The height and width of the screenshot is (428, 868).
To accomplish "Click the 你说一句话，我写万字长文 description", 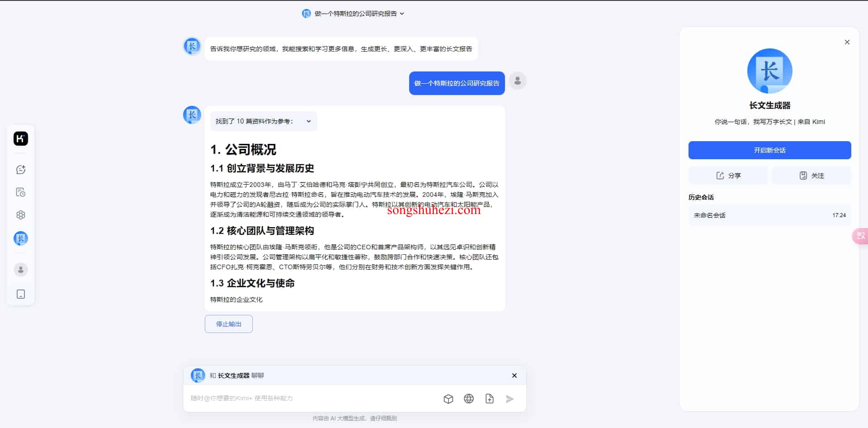I will pyautogui.click(x=769, y=122).
